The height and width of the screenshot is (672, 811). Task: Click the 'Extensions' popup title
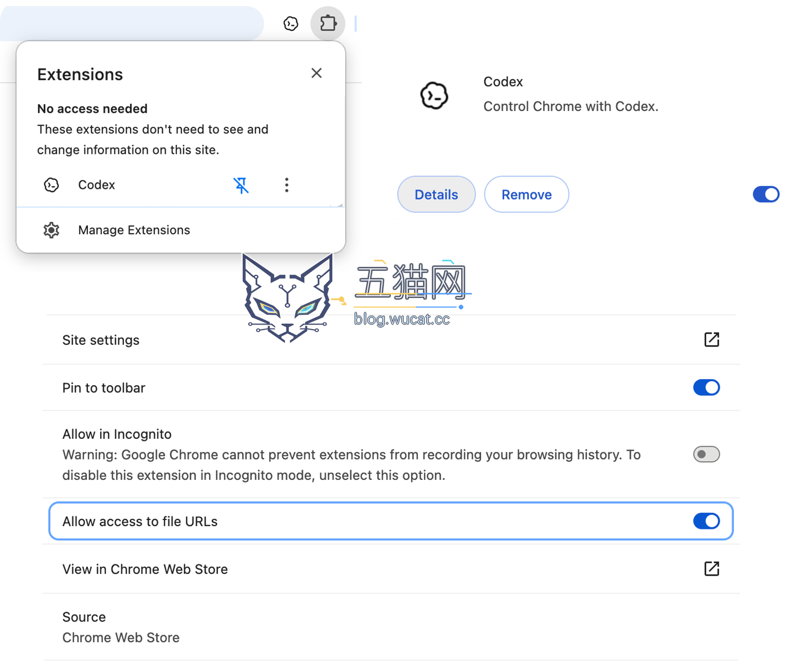click(x=80, y=74)
